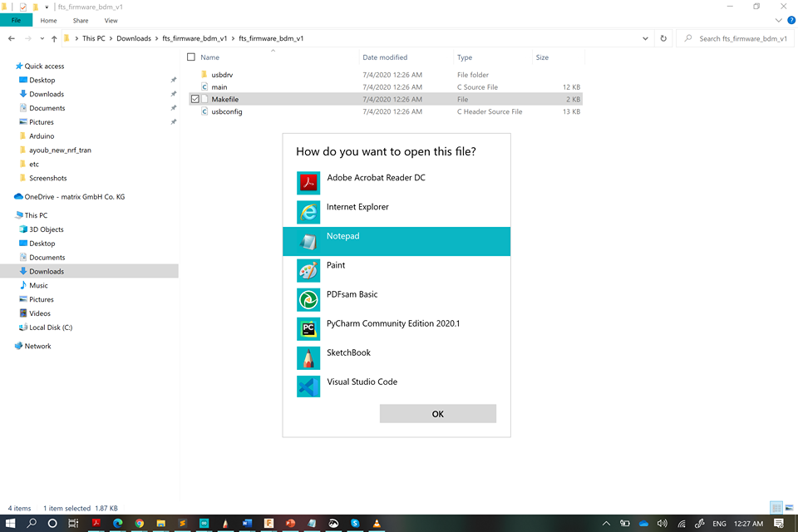Open 3D Objects under This PC
The image size is (798, 532).
pyautogui.click(x=47, y=229)
